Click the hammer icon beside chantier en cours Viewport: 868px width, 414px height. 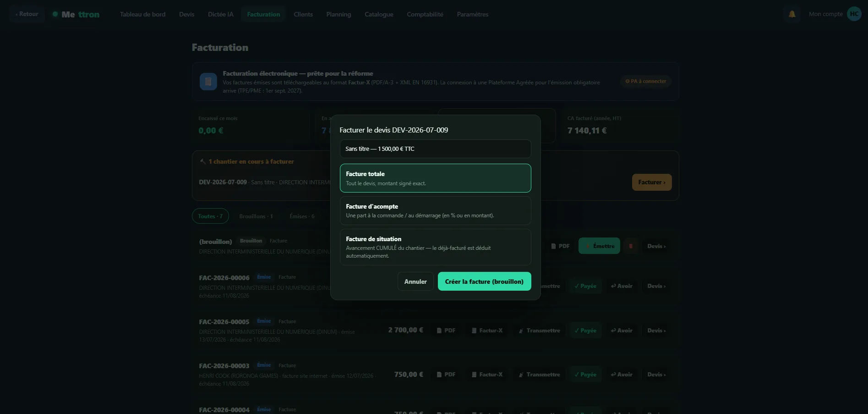202,161
